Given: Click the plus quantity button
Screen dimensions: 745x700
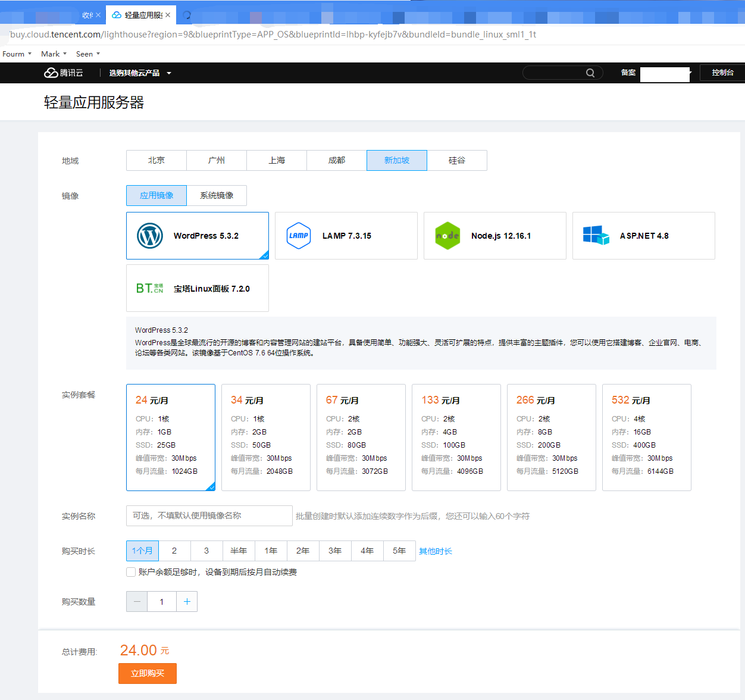Looking at the screenshot, I should point(187,601).
